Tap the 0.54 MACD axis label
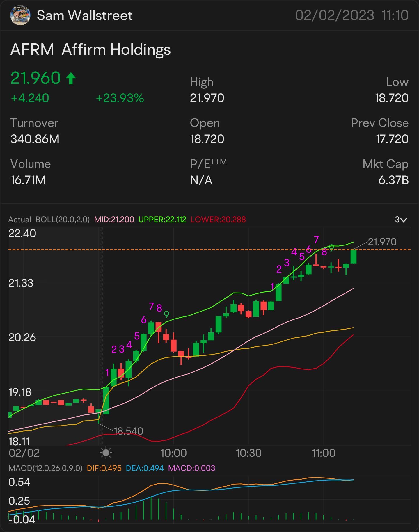The width and height of the screenshot is (419, 532). (19, 482)
